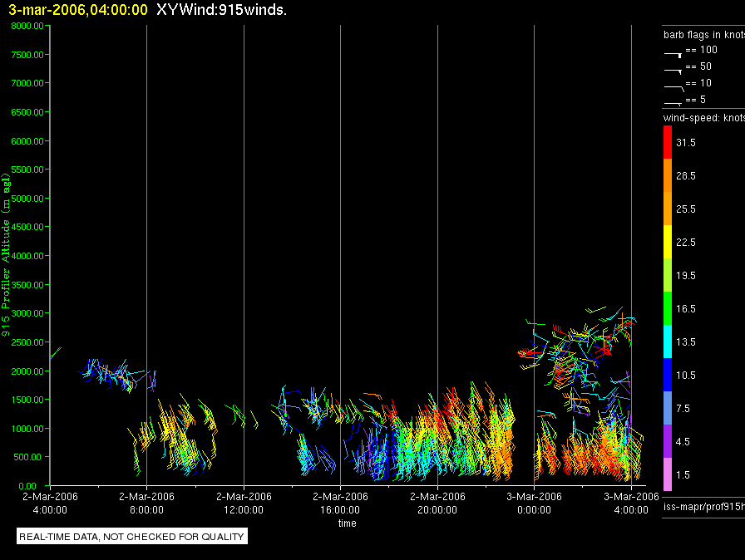
Task: Select the yellow-green 19.5 knots swatch
Action: point(668,275)
